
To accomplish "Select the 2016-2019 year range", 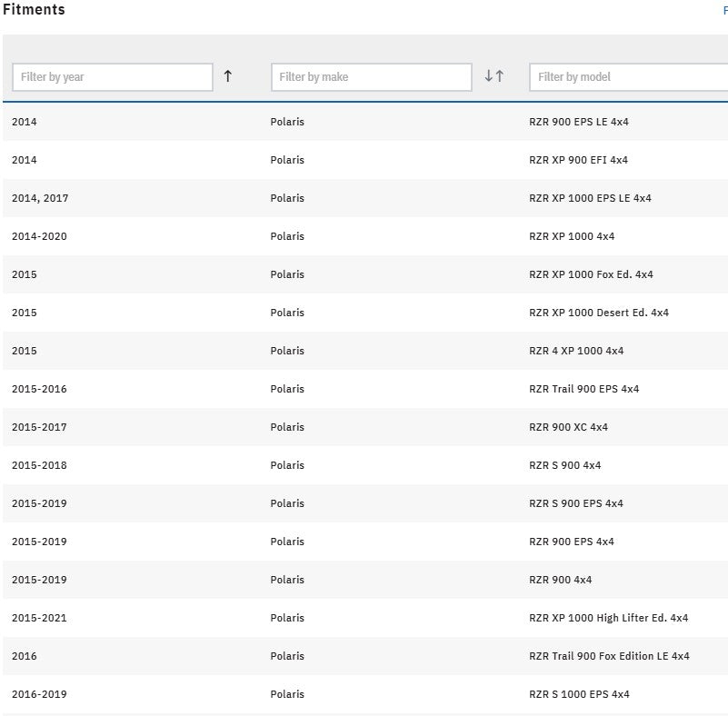I will coord(39,694).
